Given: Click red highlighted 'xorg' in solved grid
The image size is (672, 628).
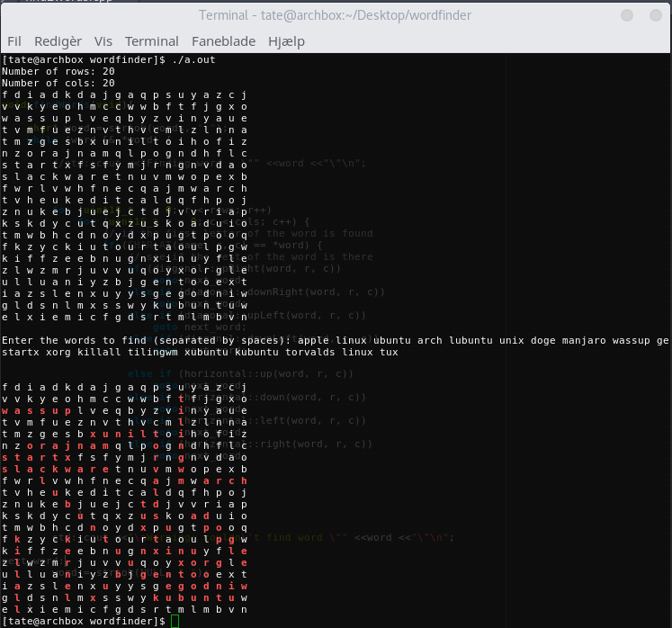Looking at the screenshot, I should pos(200,563).
